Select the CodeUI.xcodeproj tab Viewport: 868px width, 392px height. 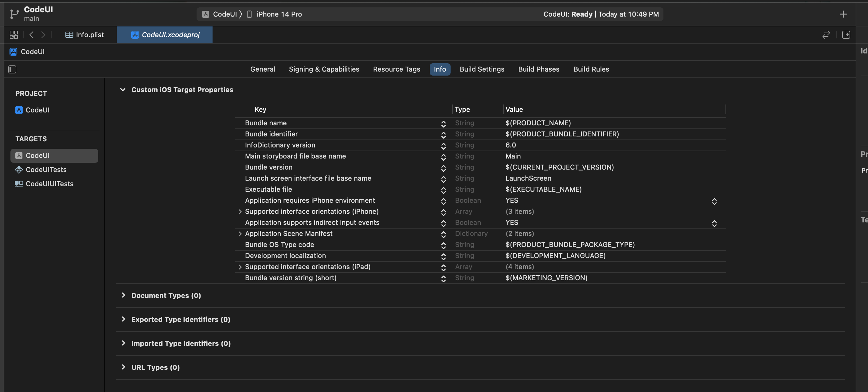pos(165,35)
